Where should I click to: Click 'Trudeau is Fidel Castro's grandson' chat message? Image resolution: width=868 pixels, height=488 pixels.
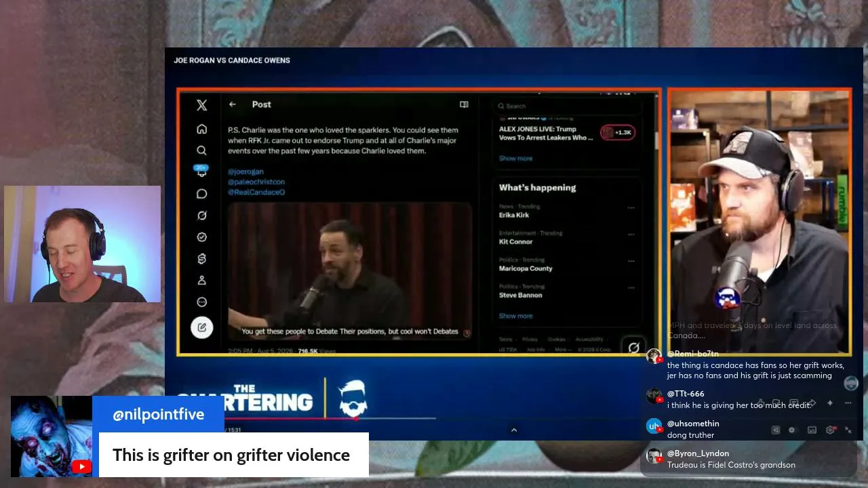coord(731,465)
